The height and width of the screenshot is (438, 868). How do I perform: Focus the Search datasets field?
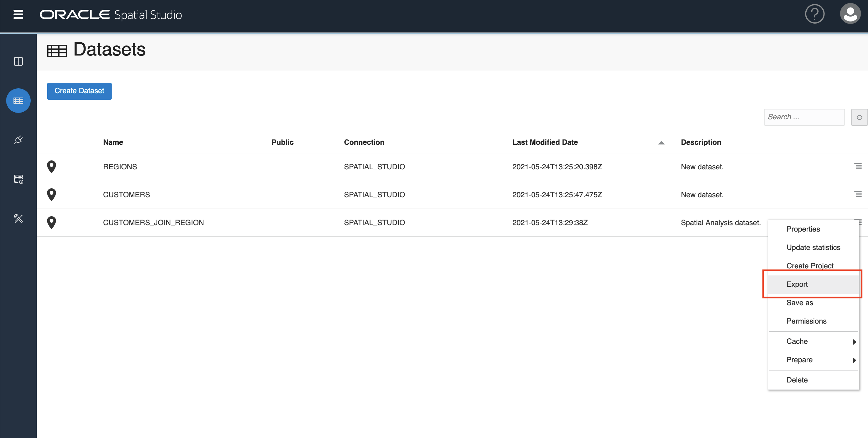click(x=804, y=117)
